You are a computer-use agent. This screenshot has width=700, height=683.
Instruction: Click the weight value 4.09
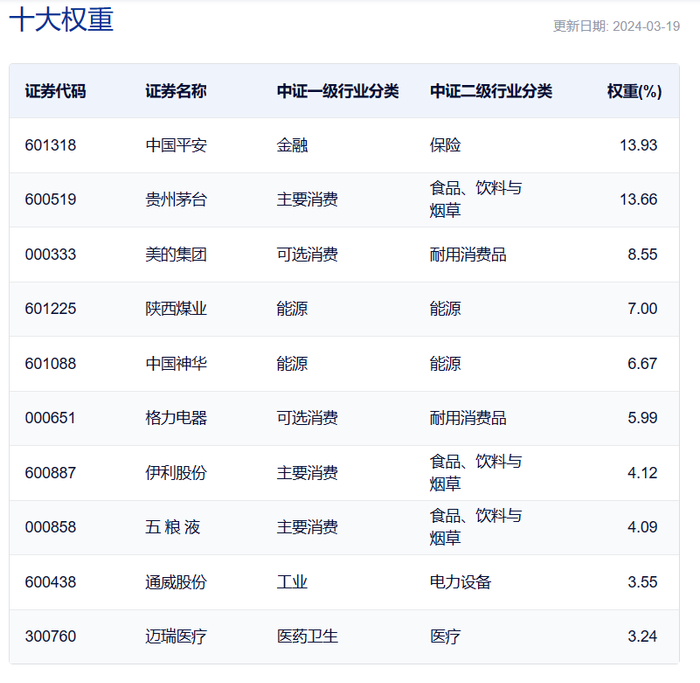pyautogui.click(x=642, y=527)
